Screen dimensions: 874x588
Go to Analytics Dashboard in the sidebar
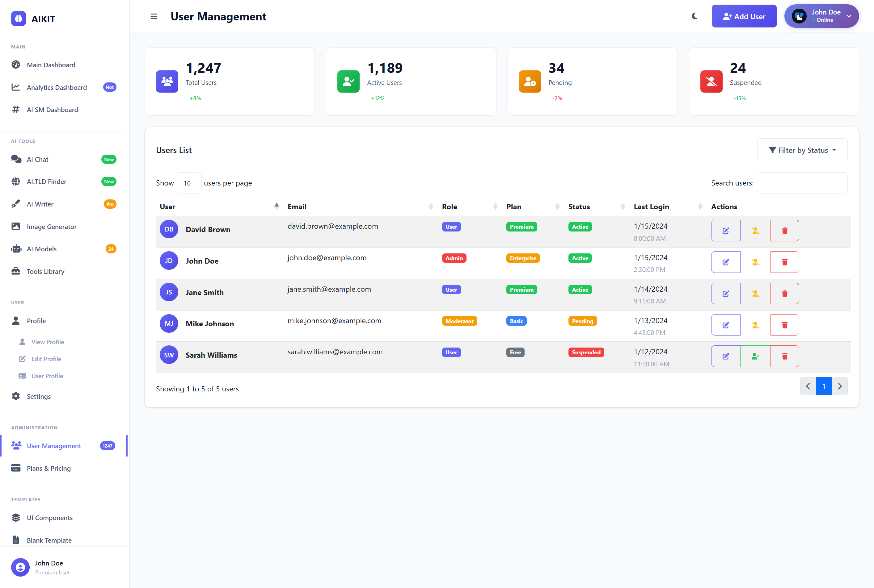pos(57,87)
